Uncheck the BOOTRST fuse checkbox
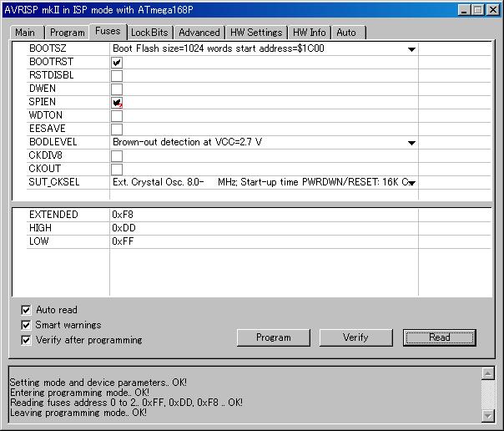The width and height of the screenshot is (504, 431). click(117, 62)
